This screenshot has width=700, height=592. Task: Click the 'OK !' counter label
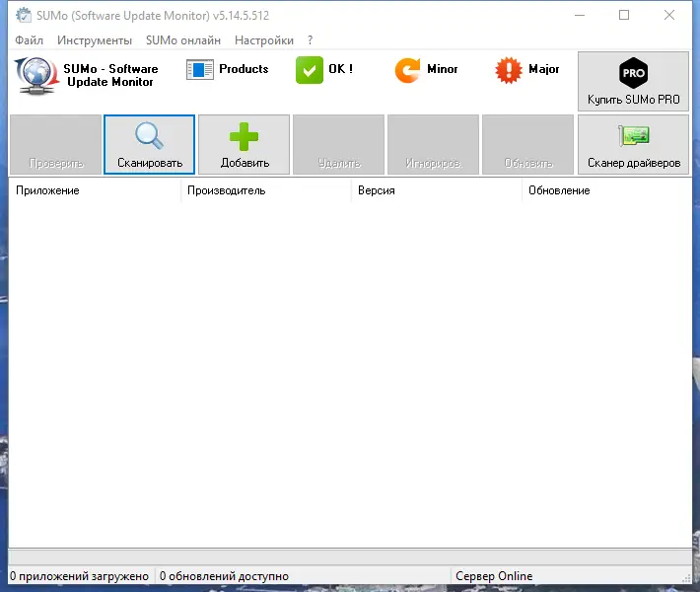(340, 69)
